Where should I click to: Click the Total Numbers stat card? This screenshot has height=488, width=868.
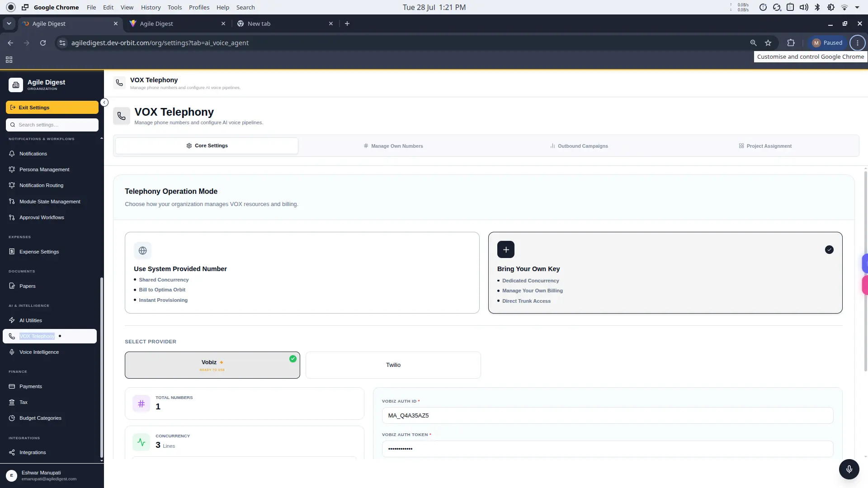(x=245, y=404)
